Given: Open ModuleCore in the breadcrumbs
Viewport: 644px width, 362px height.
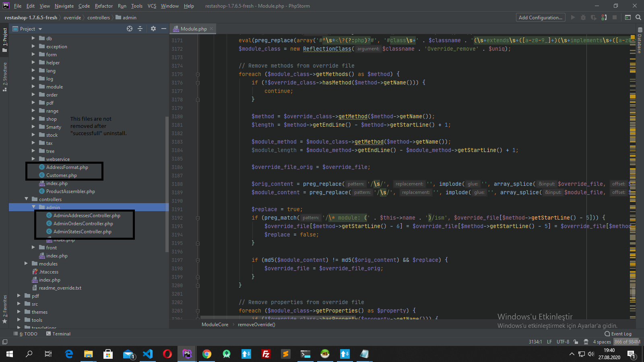Looking at the screenshot, I should (214, 324).
